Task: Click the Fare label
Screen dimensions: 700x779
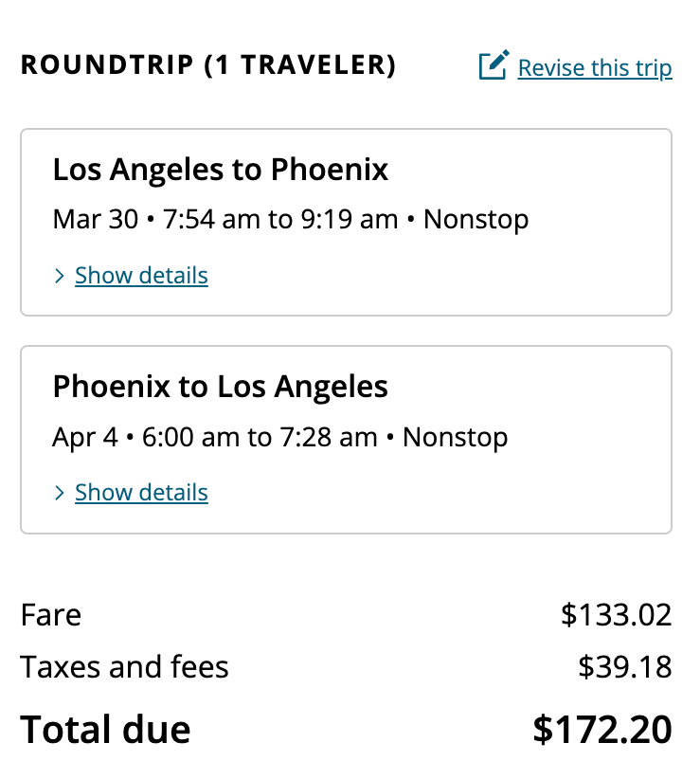Action: [x=51, y=615]
